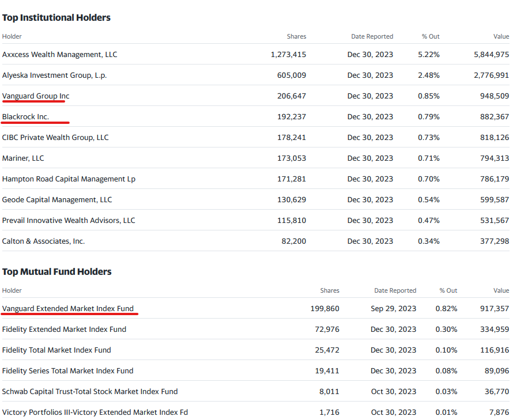Image resolution: width=528 pixels, height=420 pixels.
Task: Select Fidelity Series Total Market Index Fund
Action: click(x=67, y=370)
